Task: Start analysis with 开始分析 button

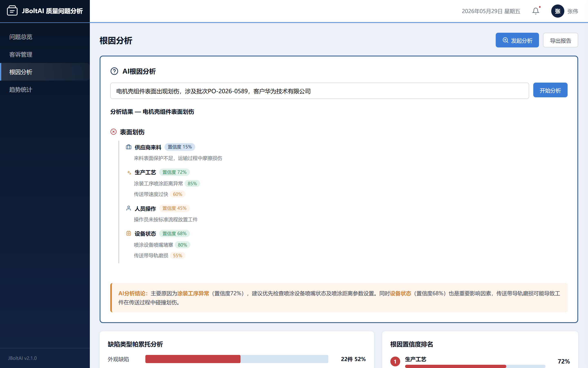Action: click(550, 90)
